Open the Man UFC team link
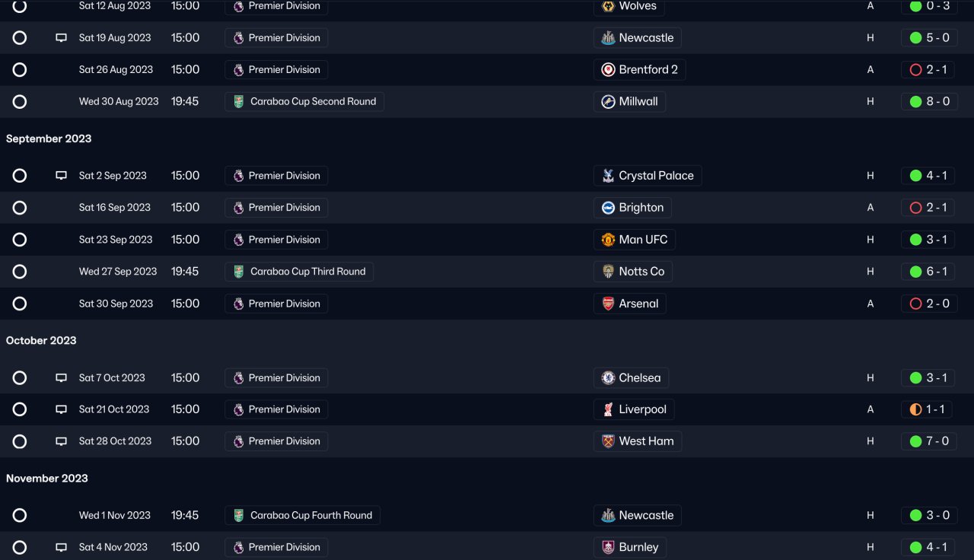 coord(643,240)
